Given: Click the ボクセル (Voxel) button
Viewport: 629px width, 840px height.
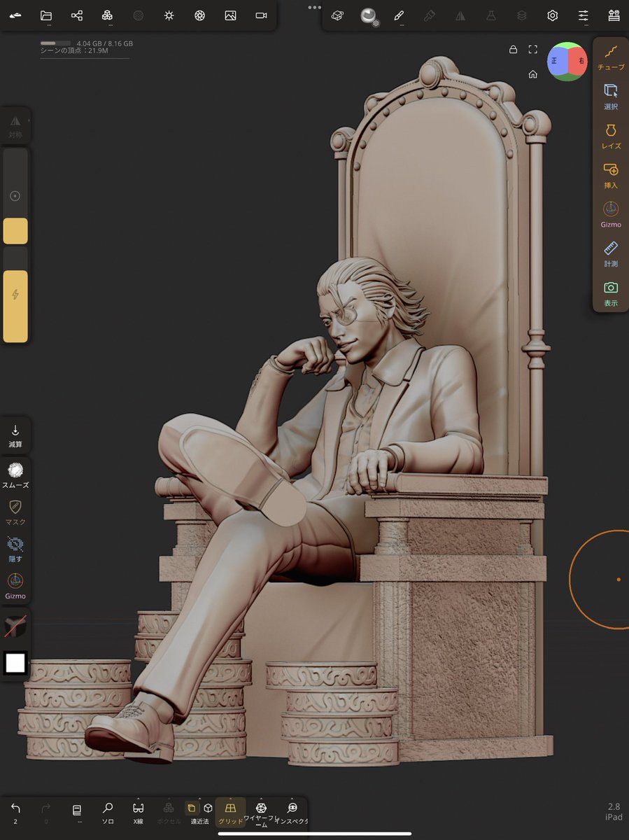Looking at the screenshot, I should [x=169, y=812].
